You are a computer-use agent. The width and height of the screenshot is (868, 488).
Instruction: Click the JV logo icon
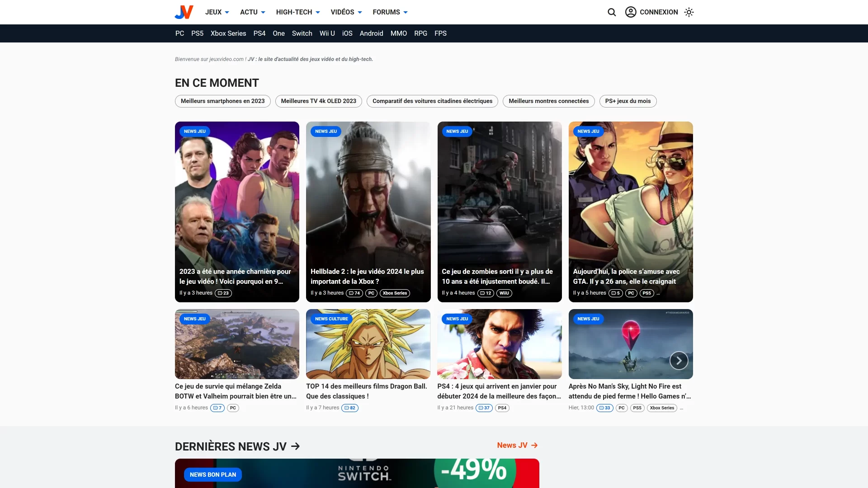click(x=184, y=12)
